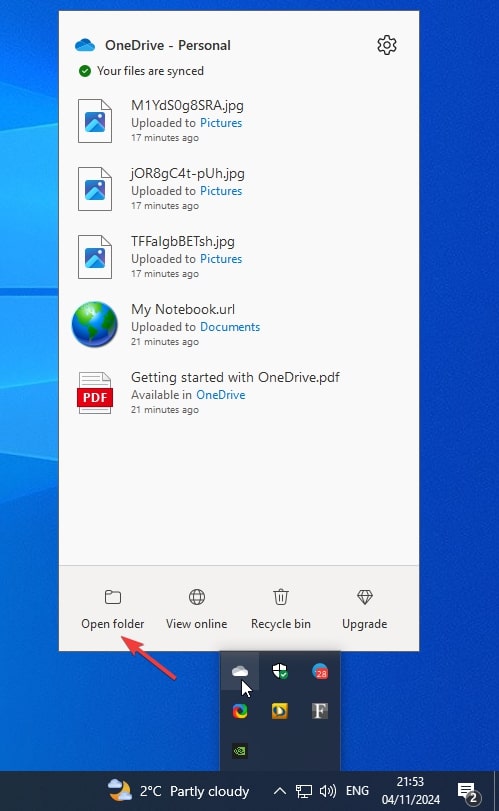The image size is (499, 811).
Task: Open Pictures link under jOR8gC4t-pUh.jpg
Action: 221,191
